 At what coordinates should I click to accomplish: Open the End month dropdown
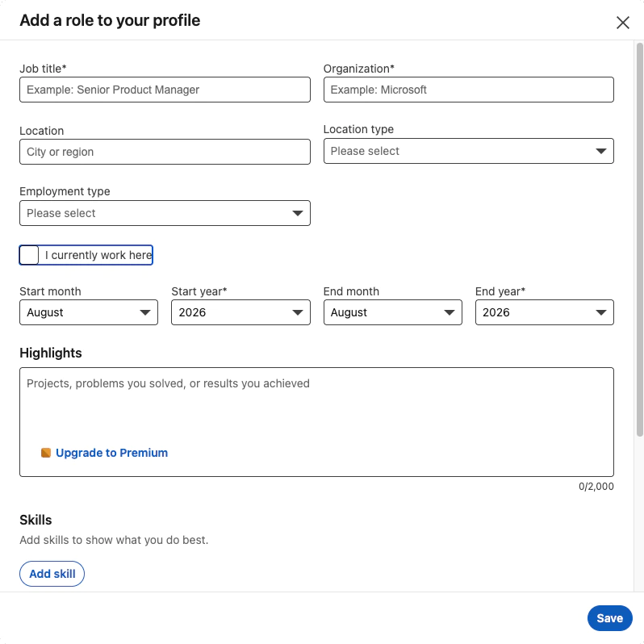pyautogui.click(x=393, y=312)
